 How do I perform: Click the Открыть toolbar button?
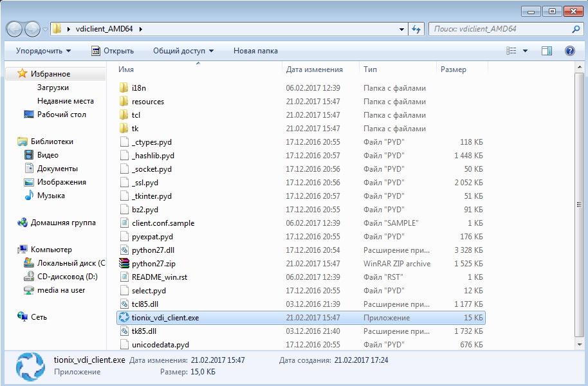click(x=113, y=51)
